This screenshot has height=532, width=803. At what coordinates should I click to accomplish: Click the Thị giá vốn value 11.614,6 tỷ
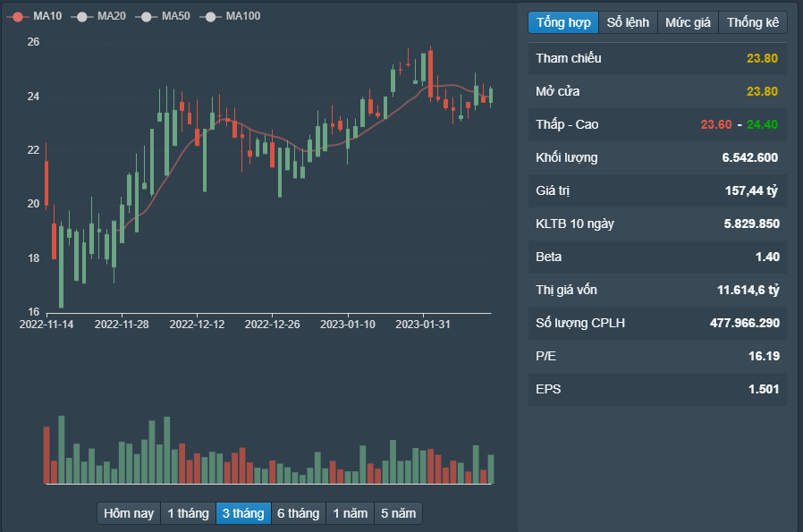click(x=748, y=291)
